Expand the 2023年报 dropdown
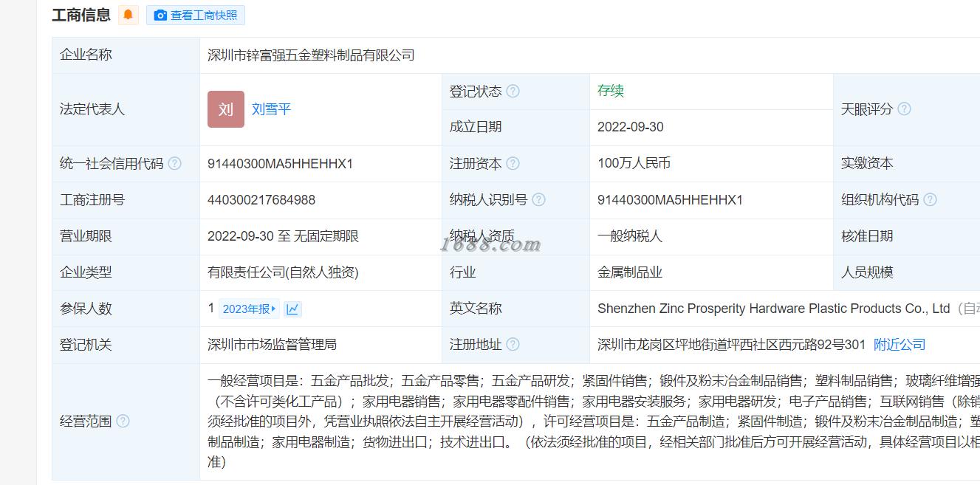 click(x=249, y=309)
